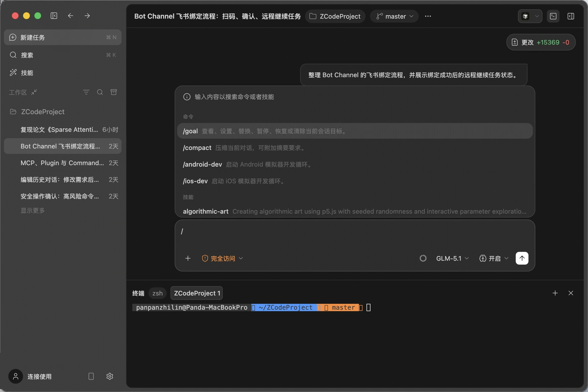Open the settings gear icon in sidebar
This screenshot has width=588, height=392.
(110, 376)
